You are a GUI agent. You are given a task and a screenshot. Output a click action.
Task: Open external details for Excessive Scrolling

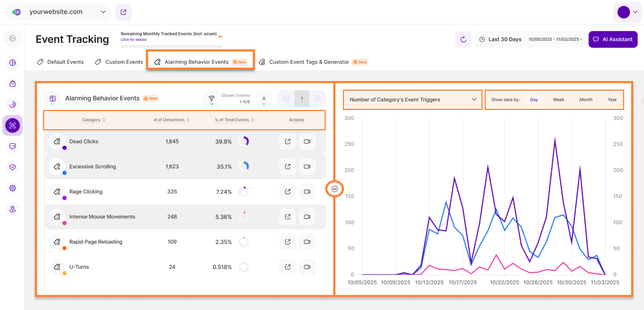(x=288, y=167)
